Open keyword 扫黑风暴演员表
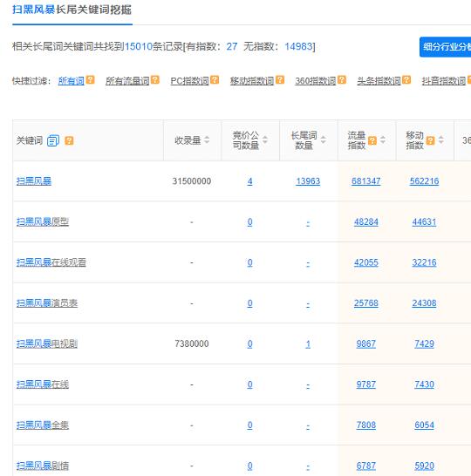 pyautogui.click(x=47, y=303)
